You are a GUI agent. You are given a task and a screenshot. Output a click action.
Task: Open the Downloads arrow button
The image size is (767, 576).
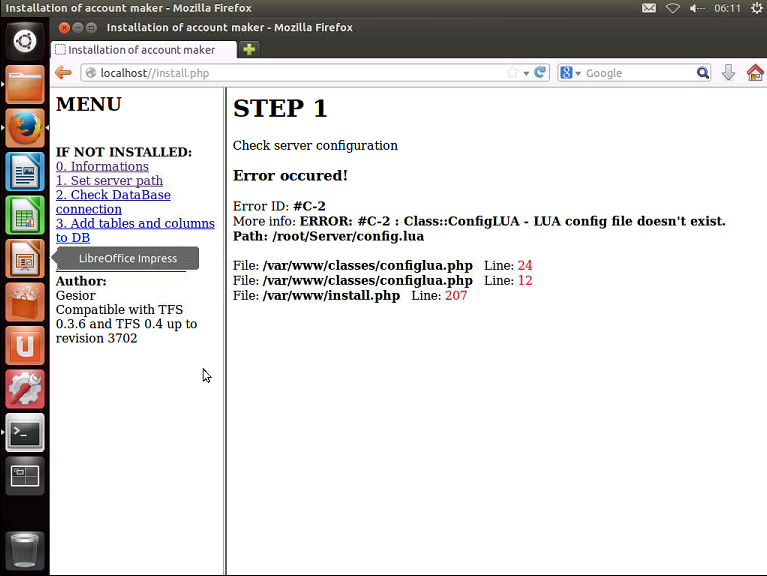pyautogui.click(x=728, y=73)
